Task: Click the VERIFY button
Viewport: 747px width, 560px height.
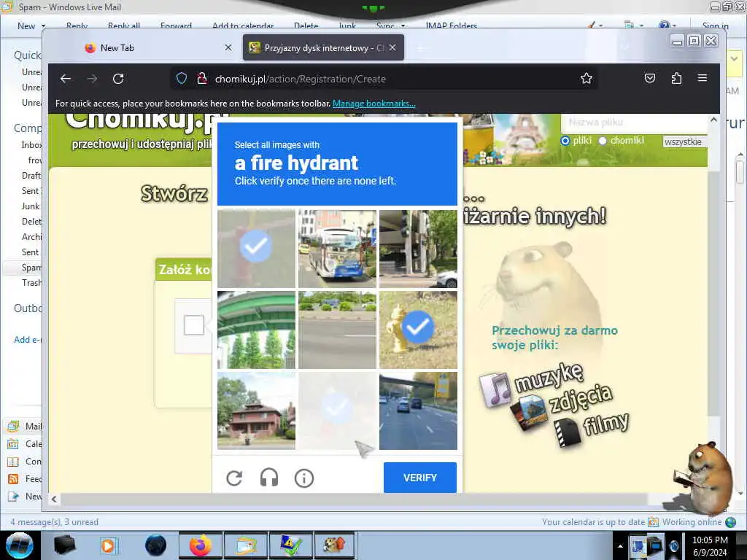Action: click(419, 477)
